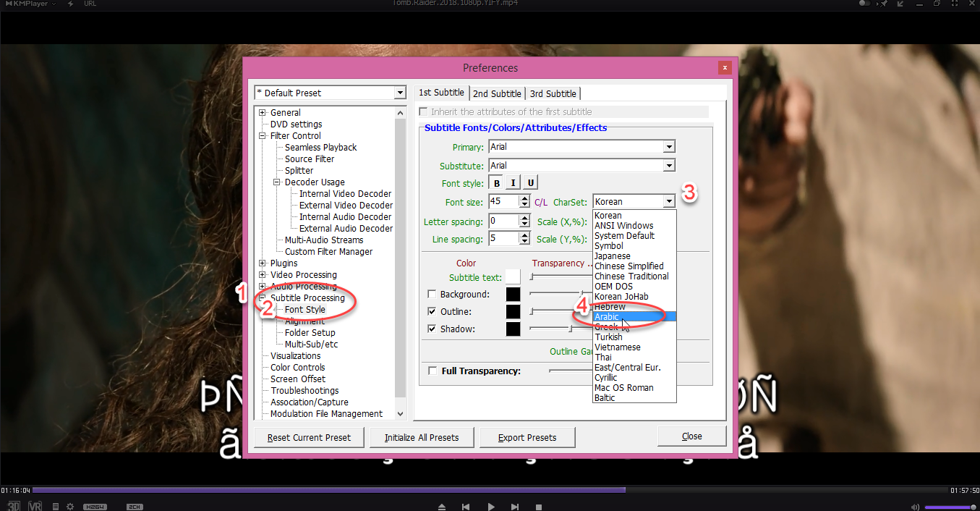This screenshot has width=980, height=511.
Task: Click the Subtitle text color swatch
Action: (x=513, y=277)
